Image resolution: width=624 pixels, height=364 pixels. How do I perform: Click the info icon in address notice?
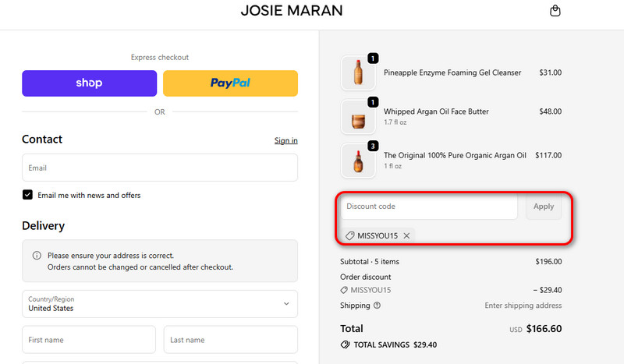(x=37, y=256)
